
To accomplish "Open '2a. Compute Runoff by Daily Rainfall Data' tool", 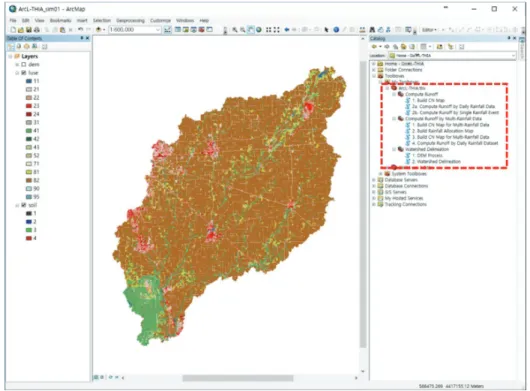I will tap(453, 106).
